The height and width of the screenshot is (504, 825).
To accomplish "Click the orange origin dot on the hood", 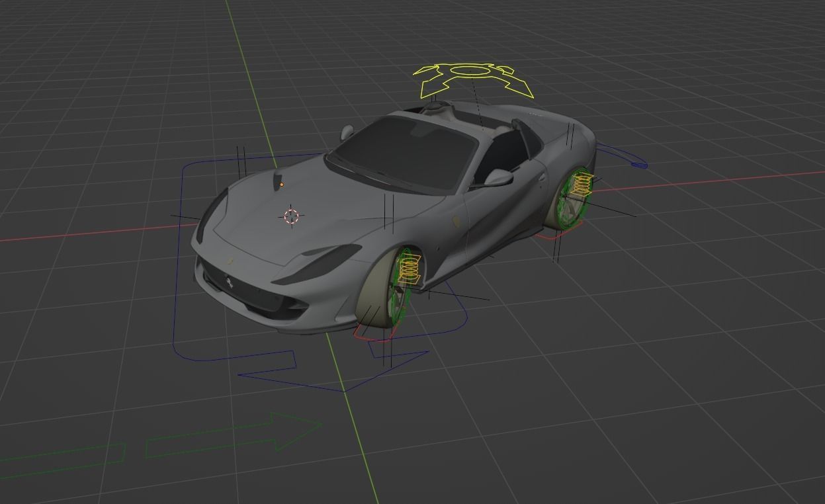I will point(281,185).
